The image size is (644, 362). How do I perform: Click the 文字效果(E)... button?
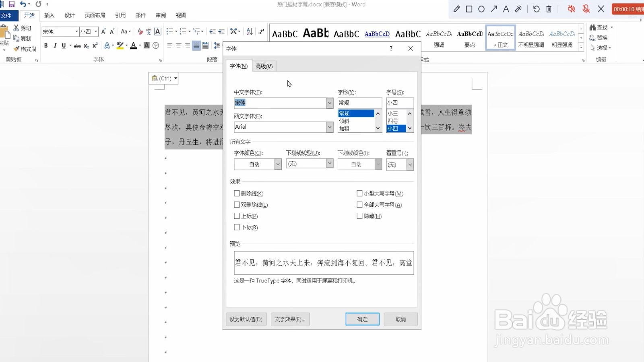(x=290, y=319)
